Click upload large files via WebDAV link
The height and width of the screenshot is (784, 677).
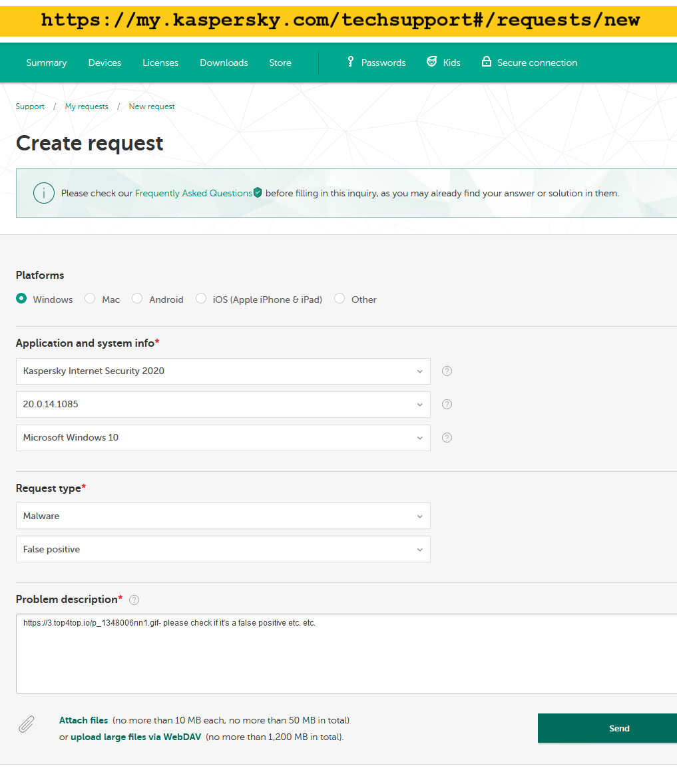pyautogui.click(x=136, y=737)
